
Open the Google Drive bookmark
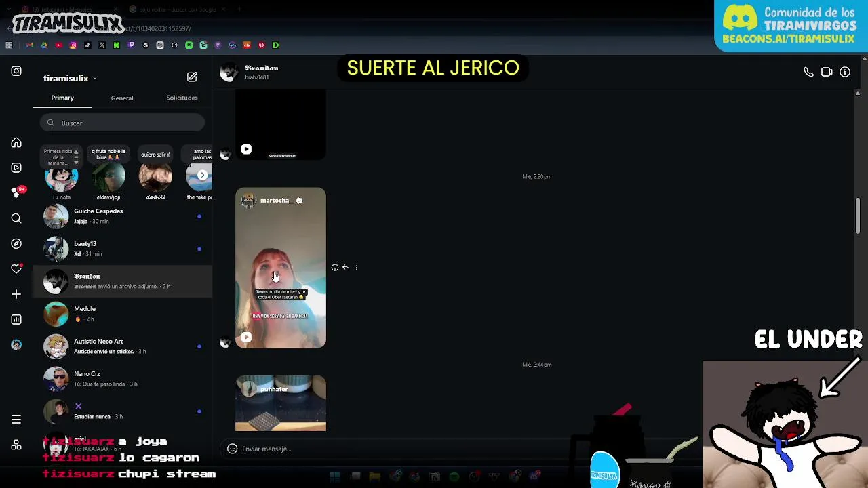click(x=44, y=45)
